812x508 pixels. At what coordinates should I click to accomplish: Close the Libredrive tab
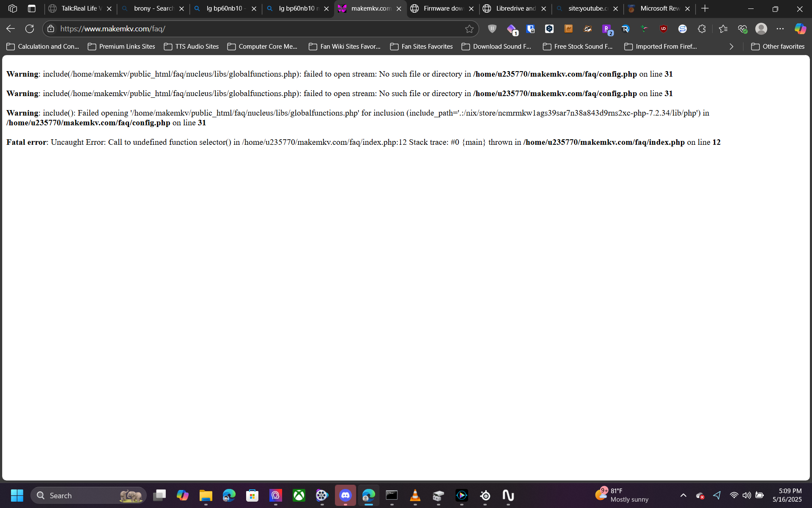point(543,8)
